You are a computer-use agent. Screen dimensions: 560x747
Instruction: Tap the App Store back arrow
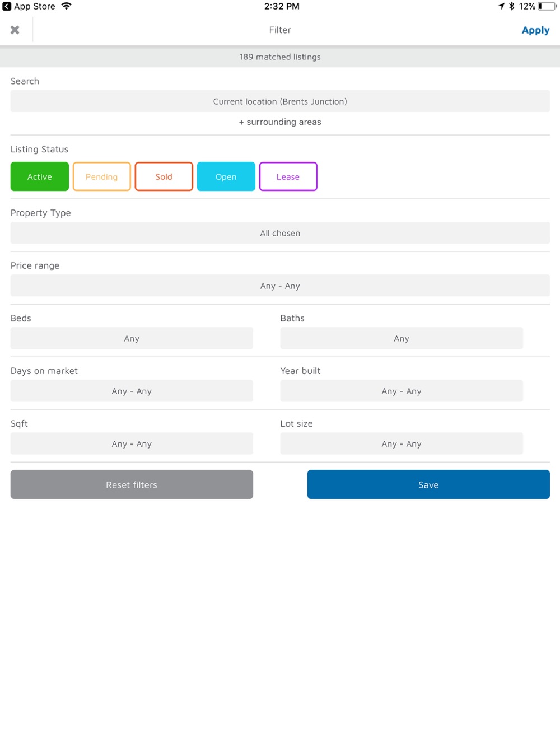7,6
